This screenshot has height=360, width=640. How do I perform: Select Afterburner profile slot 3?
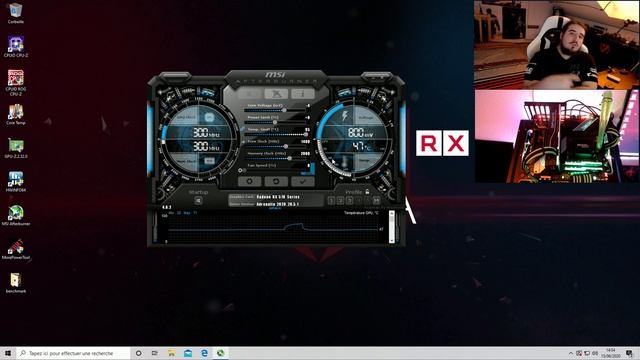(x=349, y=200)
